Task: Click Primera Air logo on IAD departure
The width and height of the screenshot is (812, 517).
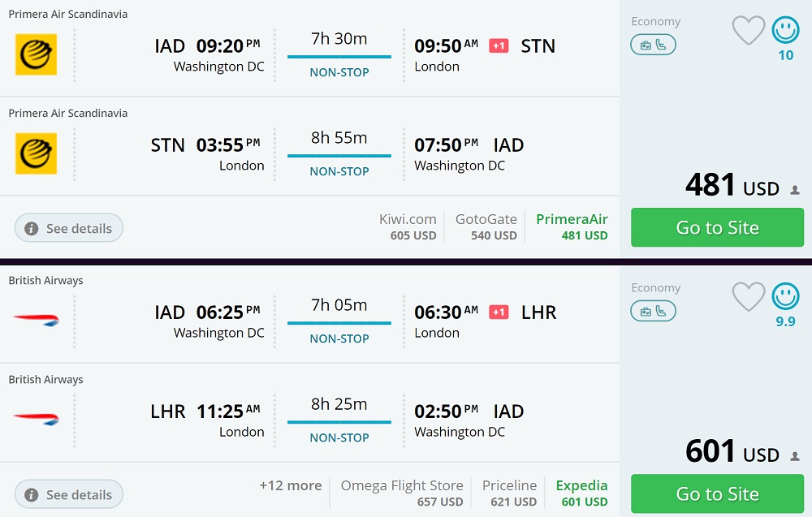Action: [x=37, y=54]
